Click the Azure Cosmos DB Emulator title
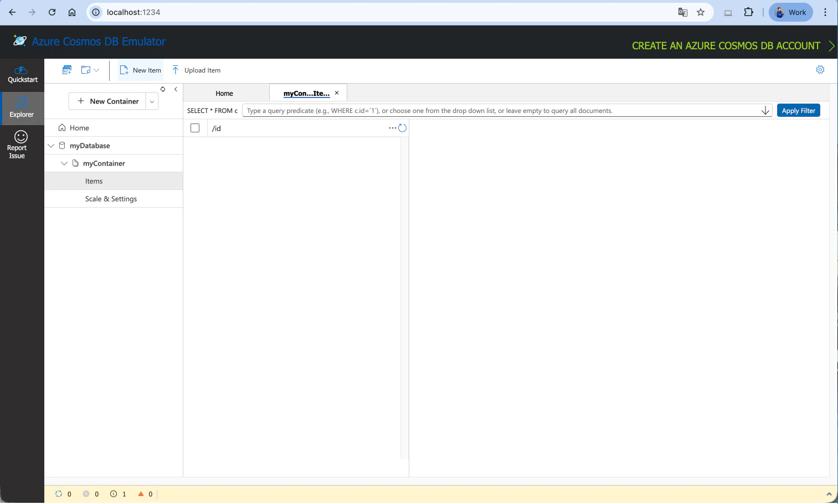The image size is (838, 504). point(99,42)
